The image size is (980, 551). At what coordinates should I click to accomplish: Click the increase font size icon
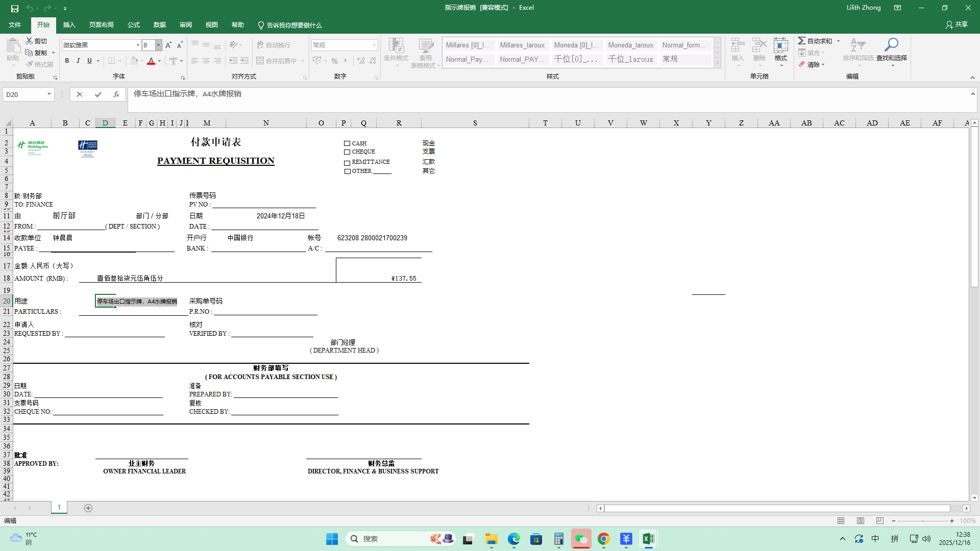[x=168, y=45]
